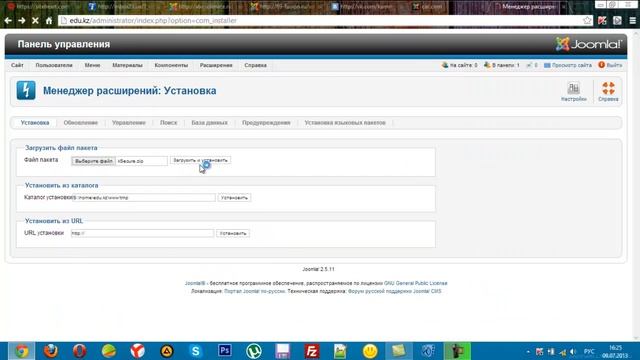Open Chrome from the taskbar

coord(22,351)
